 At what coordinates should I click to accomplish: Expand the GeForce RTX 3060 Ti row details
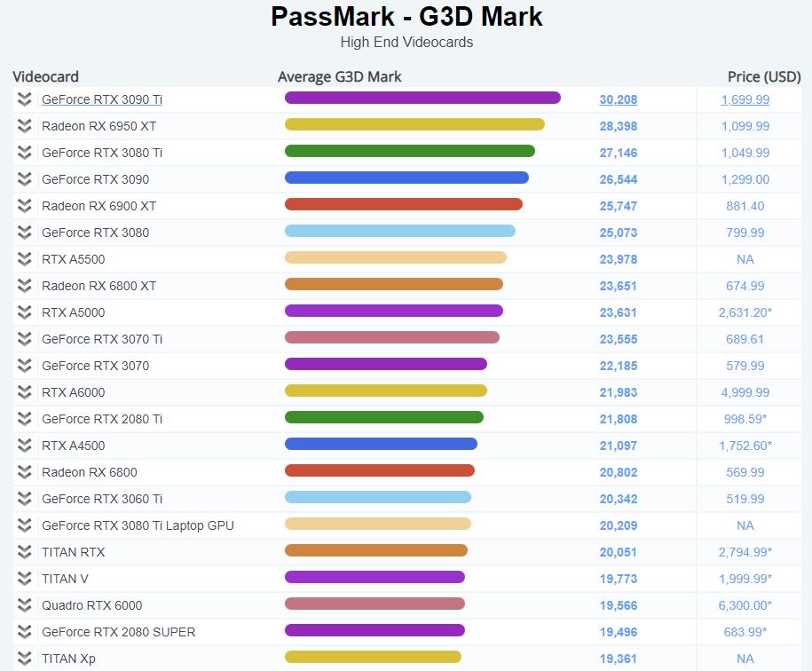click(x=24, y=499)
